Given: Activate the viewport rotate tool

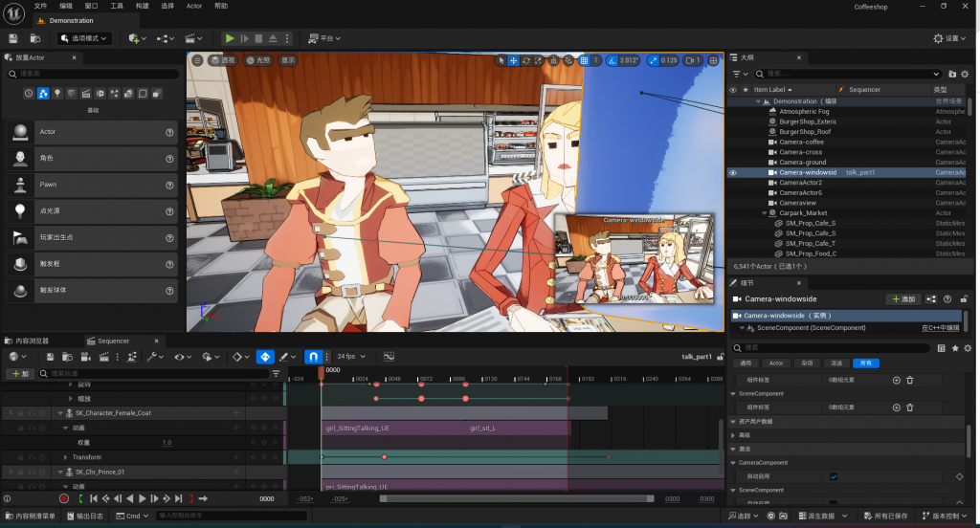Looking at the screenshot, I should pos(525,60).
